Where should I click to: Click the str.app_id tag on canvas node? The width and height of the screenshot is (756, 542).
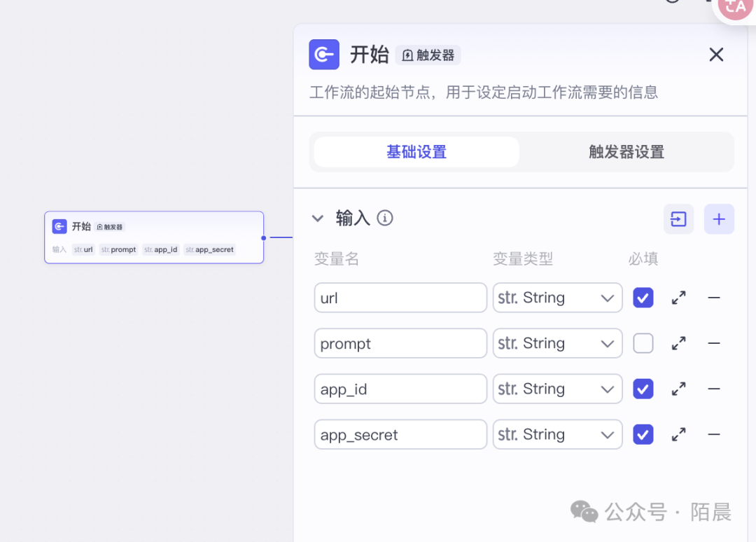[x=161, y=249]
